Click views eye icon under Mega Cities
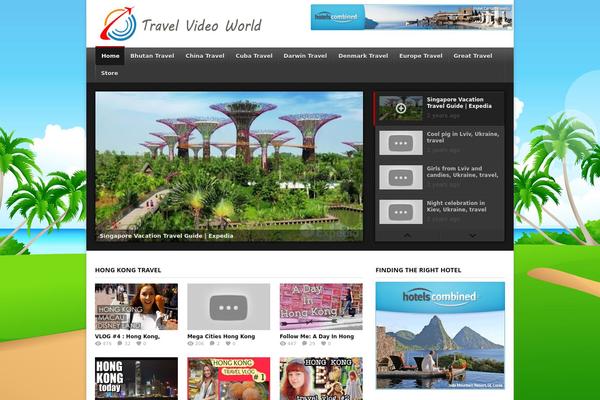This screenshot has height=400, width=600. (191, 344)
